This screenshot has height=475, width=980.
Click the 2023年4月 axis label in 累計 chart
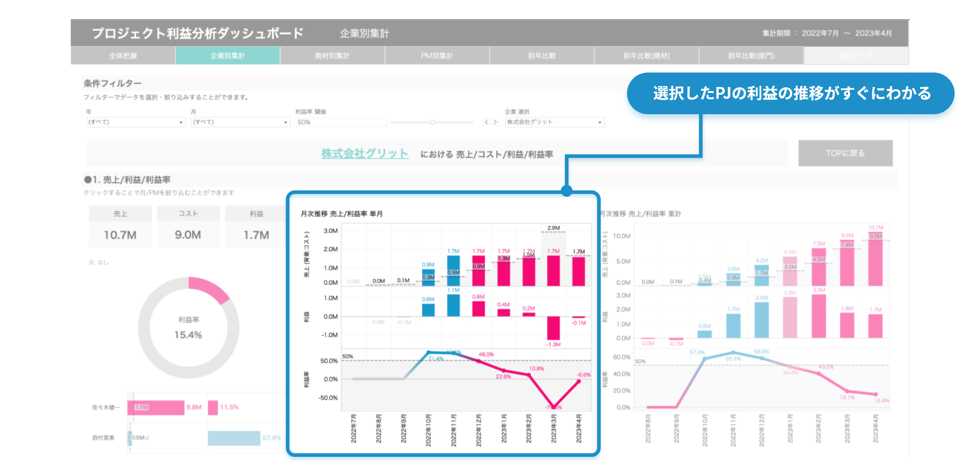pos(876,429)
